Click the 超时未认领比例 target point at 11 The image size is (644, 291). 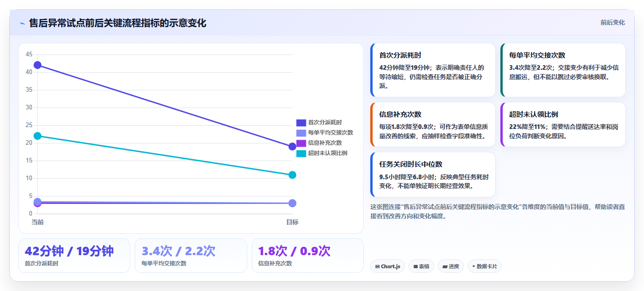click(292, 175)
